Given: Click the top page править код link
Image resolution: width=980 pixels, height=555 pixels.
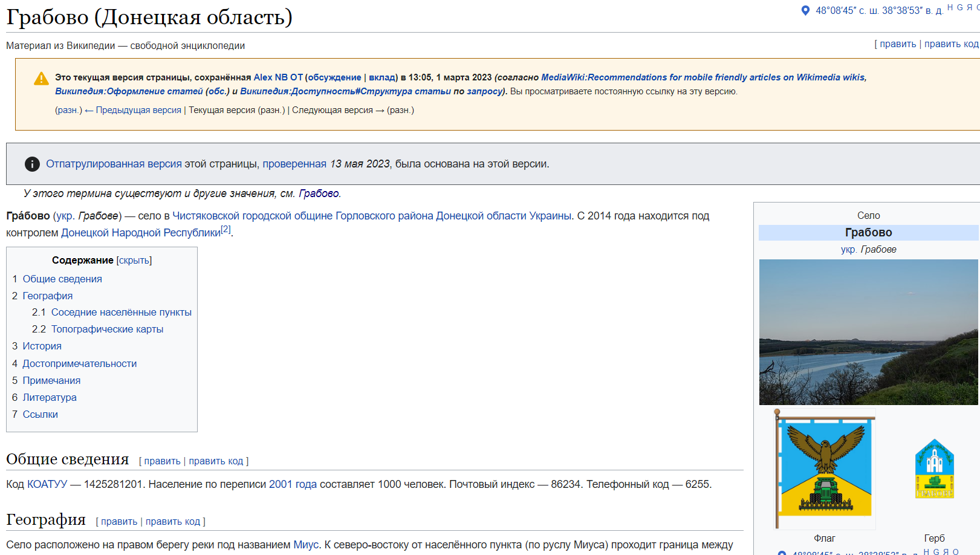Looking at the screenshot, I should pos(951,44).
